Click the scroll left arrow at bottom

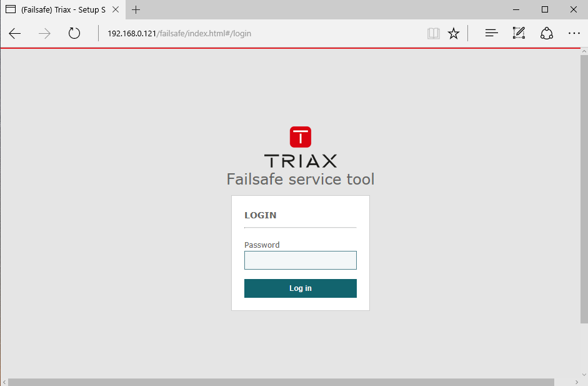4,382
